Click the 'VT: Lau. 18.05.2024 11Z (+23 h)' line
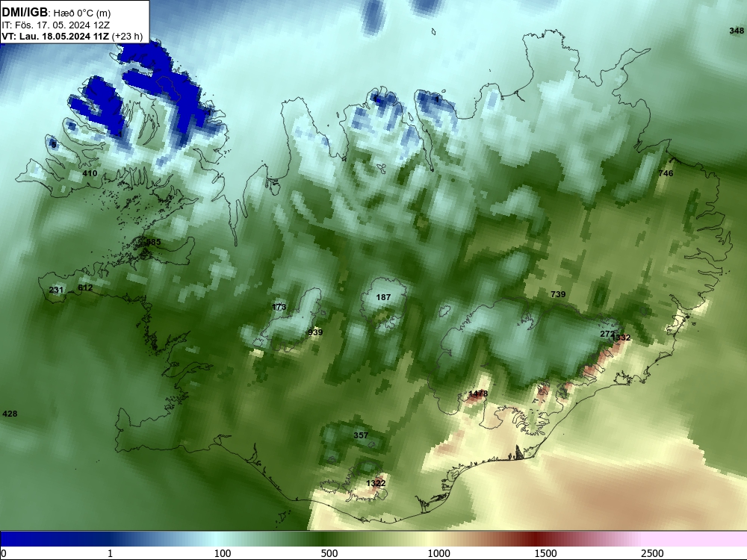 (x=72, y=36)
